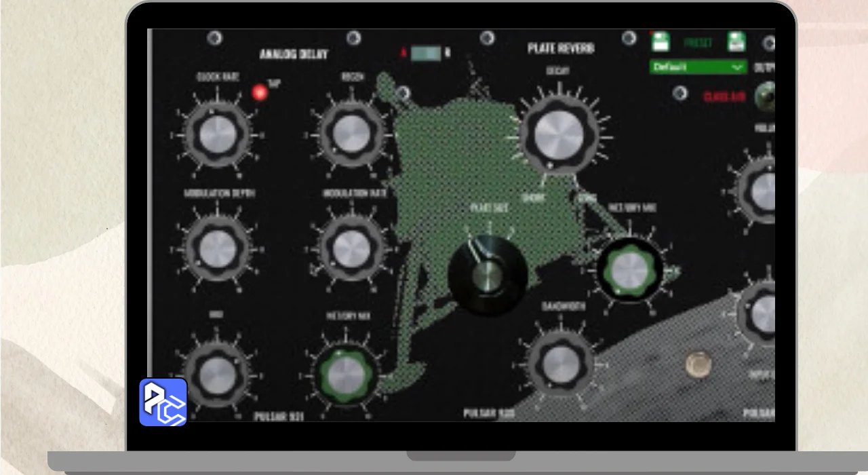Viewport: 868px width, 475px height.
Task: Click the black Plate Set rotary selector
Action: (488, 275)
